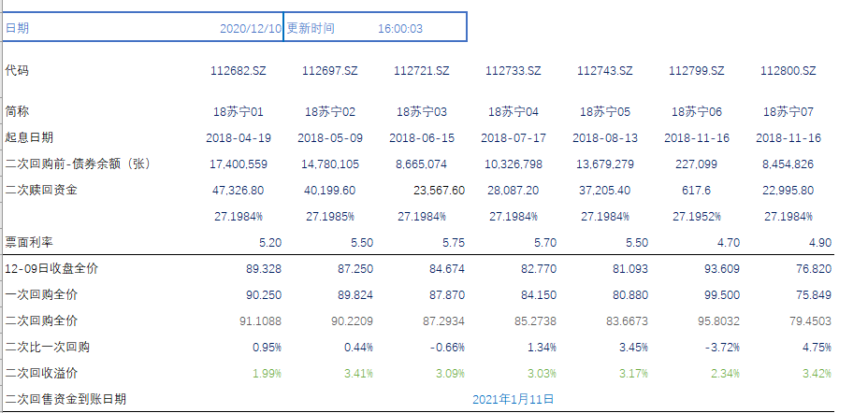
Task: Click the 18苏宁02 name cell
Action: coord(330,112)
